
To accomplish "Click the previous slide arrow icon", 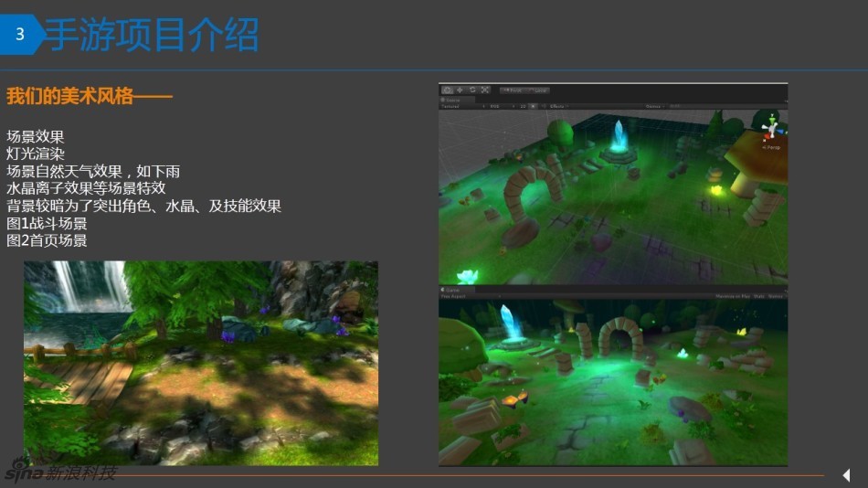I will point(846,475).
